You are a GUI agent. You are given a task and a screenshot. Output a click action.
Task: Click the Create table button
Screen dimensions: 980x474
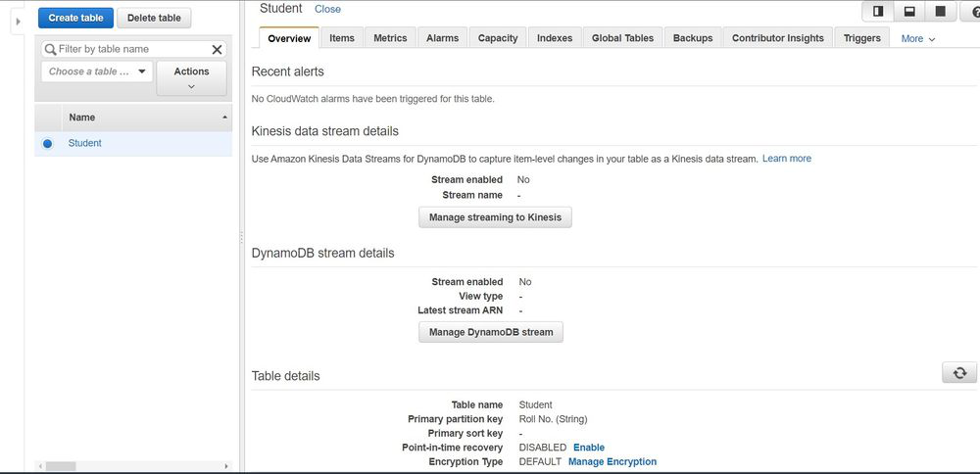click(75, 18)
